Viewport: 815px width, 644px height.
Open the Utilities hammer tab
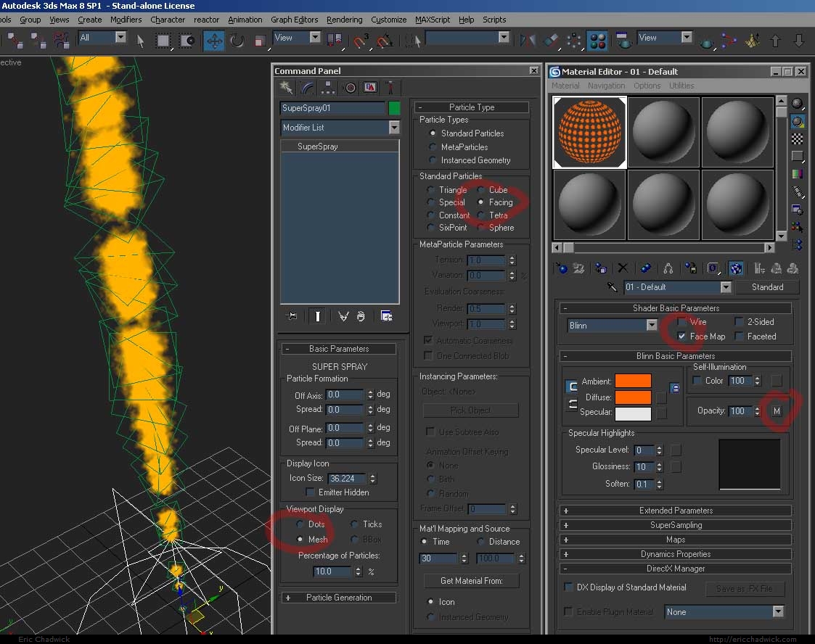pos(390,87)
